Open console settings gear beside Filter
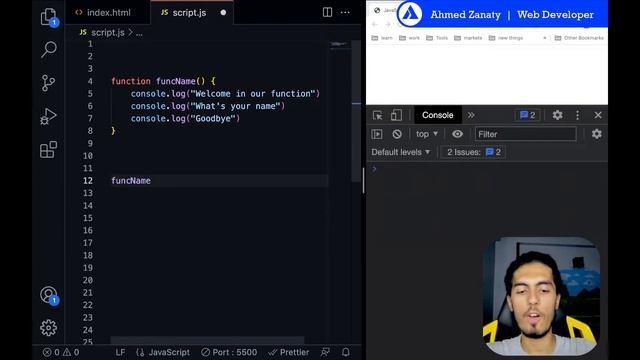 tap(596, 134)
